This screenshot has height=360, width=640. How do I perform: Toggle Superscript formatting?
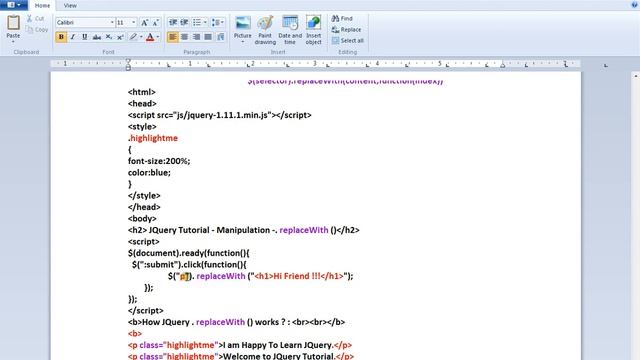(120, 37)
